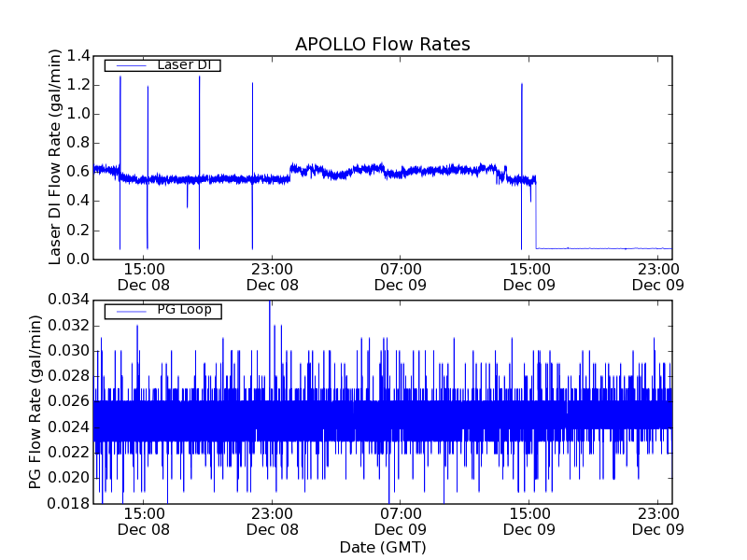Select the 'PG Loop' legend label
The image size is (747, 560).
184,310
